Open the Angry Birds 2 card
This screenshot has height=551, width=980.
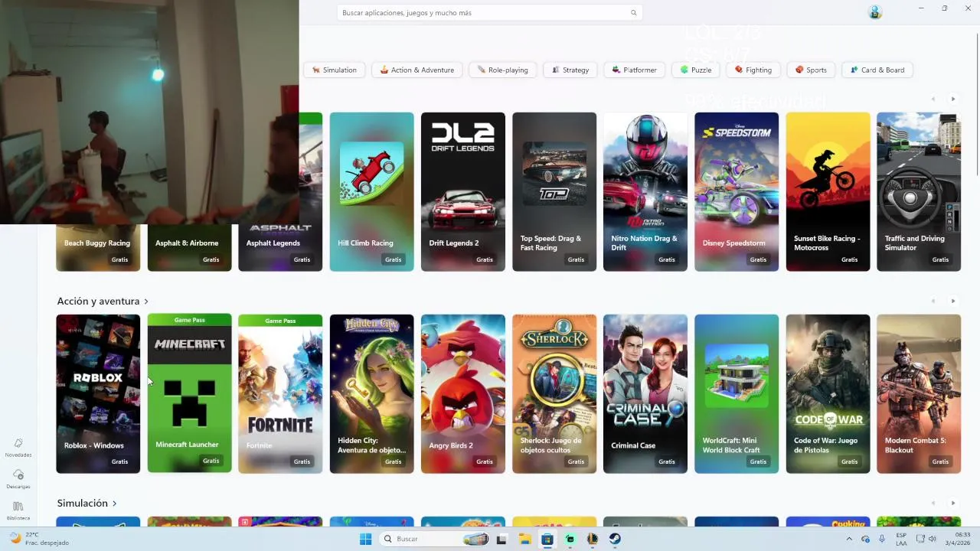click(x=462, y=394)
